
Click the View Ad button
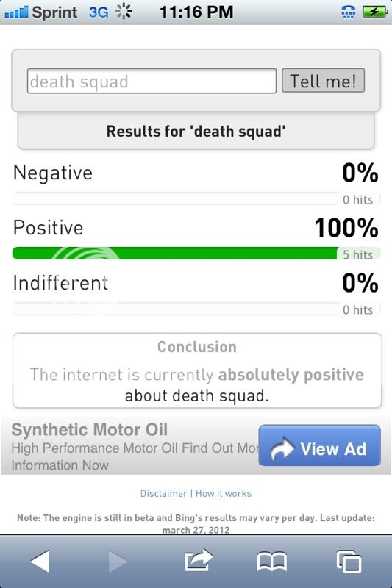tap(320, 445)
